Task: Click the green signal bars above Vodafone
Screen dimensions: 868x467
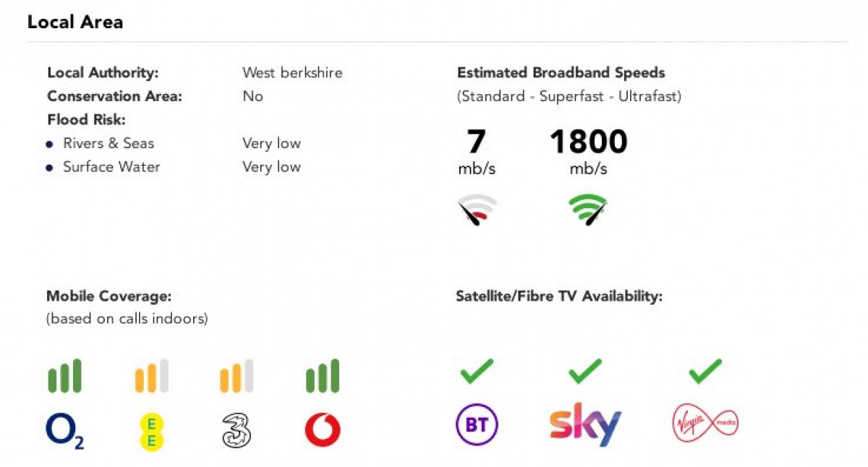Action: 322,376
